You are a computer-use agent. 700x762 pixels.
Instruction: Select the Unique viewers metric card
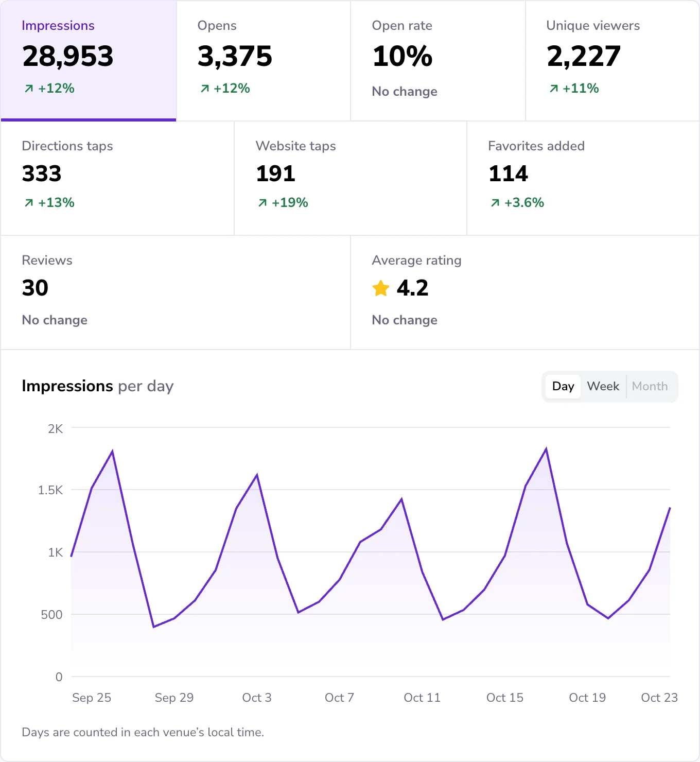tap(612, 61)
